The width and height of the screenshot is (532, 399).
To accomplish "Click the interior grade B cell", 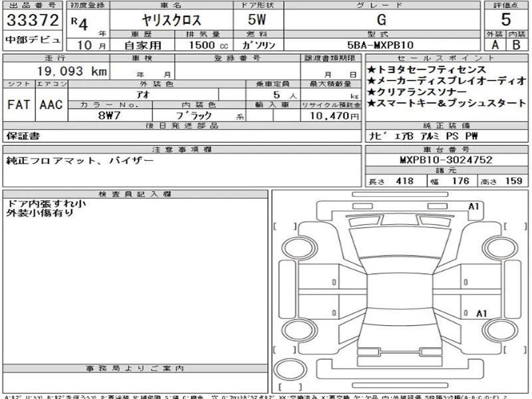I will pyautogui.click(x=516, y=45).
